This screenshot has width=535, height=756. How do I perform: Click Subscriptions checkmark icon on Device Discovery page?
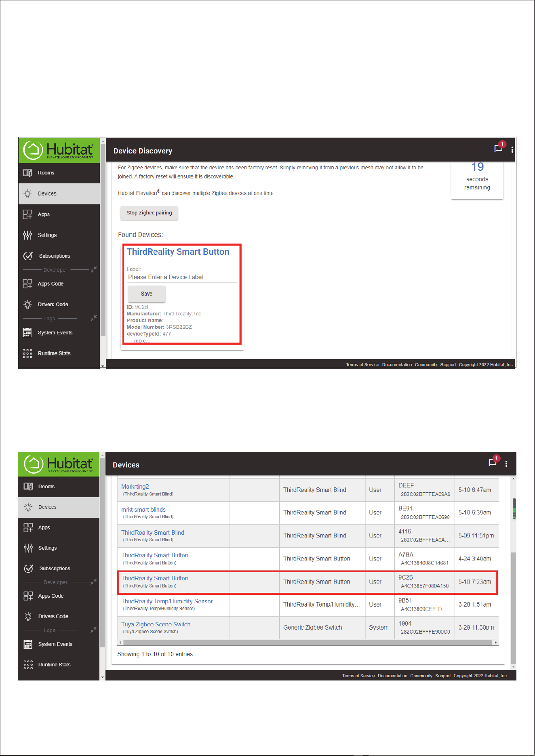[28, 256]
